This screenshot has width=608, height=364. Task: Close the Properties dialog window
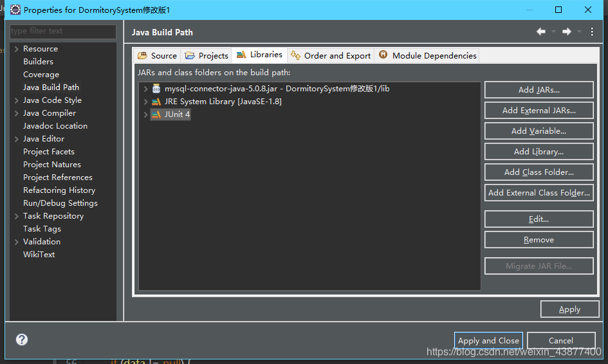pyautogui.click(x=588, y=10)
